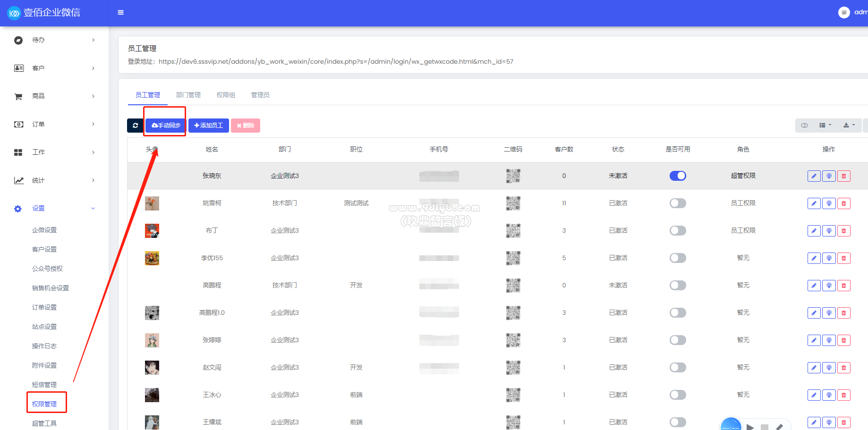Click the refresh table icon button
Screen dimensions: 868x430
tap(135, 126)
